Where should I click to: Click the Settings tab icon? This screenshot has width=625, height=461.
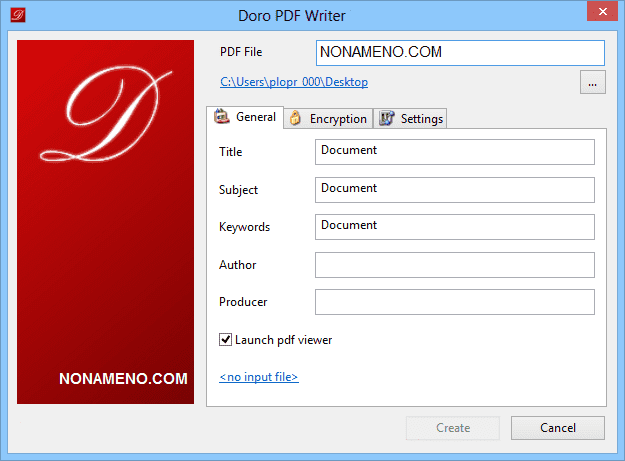coord(387,119)
